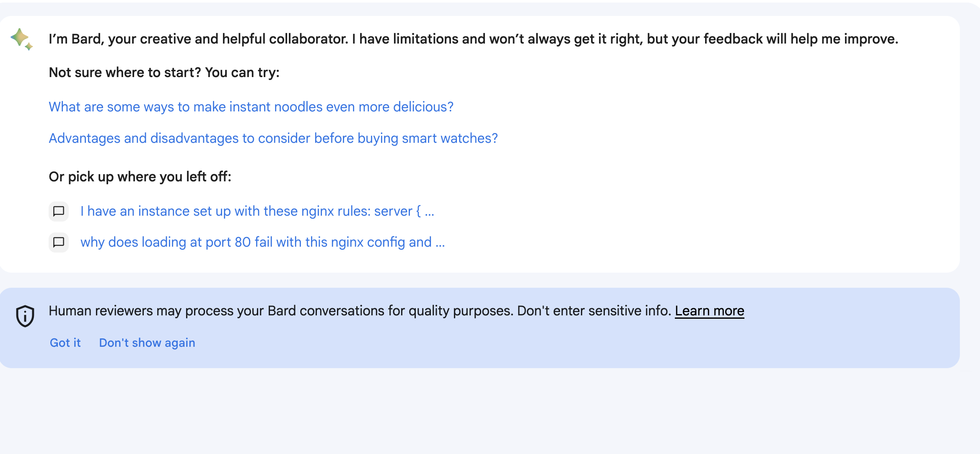Click 'Don't enter sensitive info' sentence
Screen dimensions: 980x454
[594, 311]
